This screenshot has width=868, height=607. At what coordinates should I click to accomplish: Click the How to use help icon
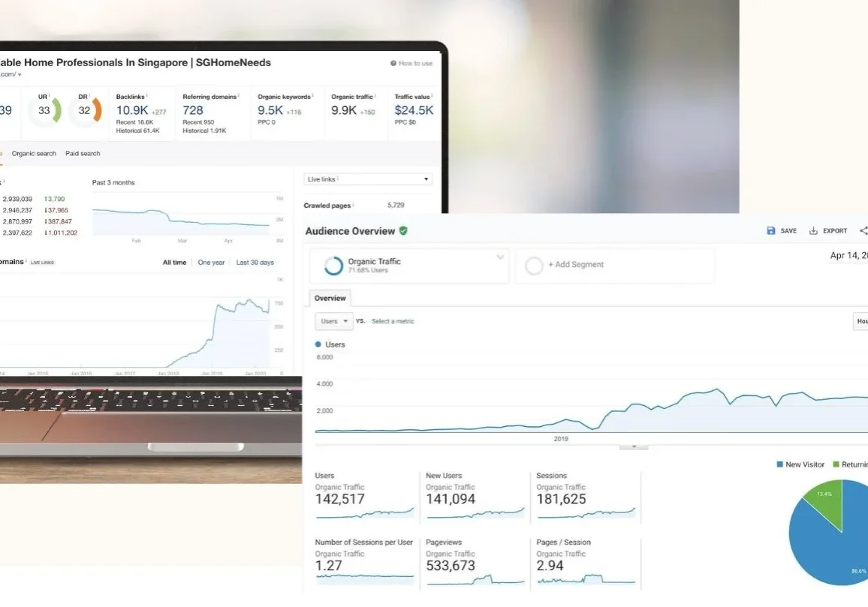(393, 64)
